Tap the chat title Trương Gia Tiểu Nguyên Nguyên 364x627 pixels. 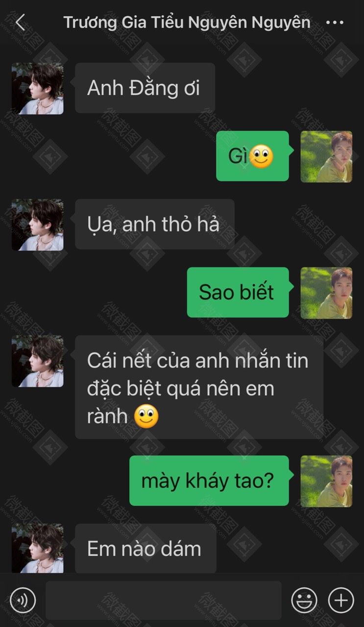(187, 23)
